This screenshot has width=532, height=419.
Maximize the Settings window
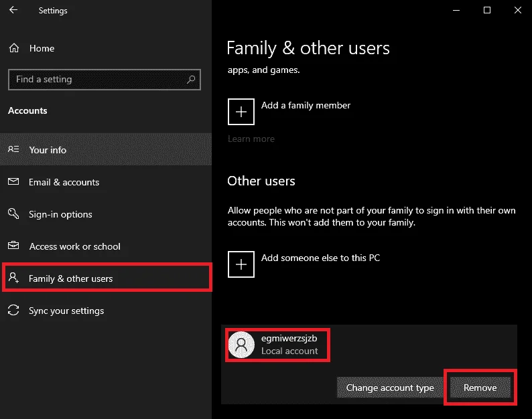click(487, 10)
